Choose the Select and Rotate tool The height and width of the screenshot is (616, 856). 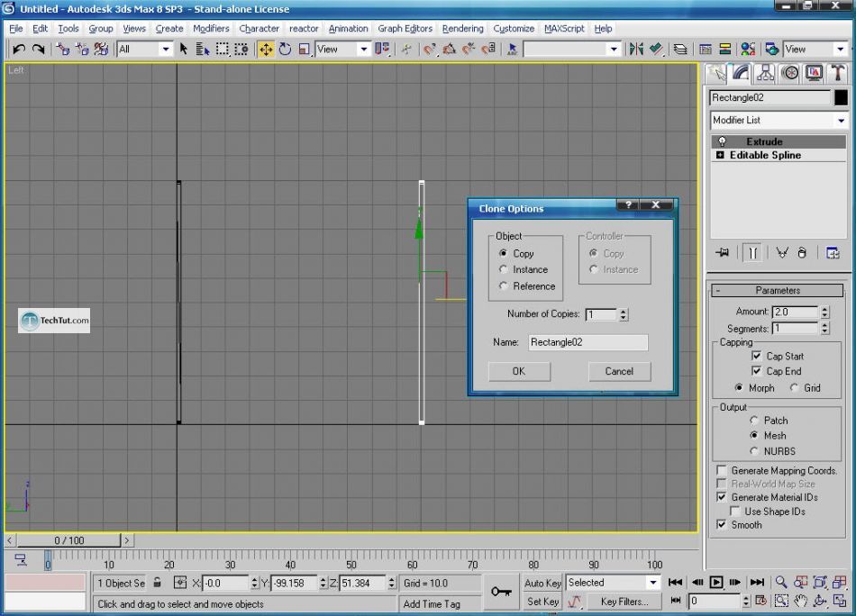(x=285, y=50)
